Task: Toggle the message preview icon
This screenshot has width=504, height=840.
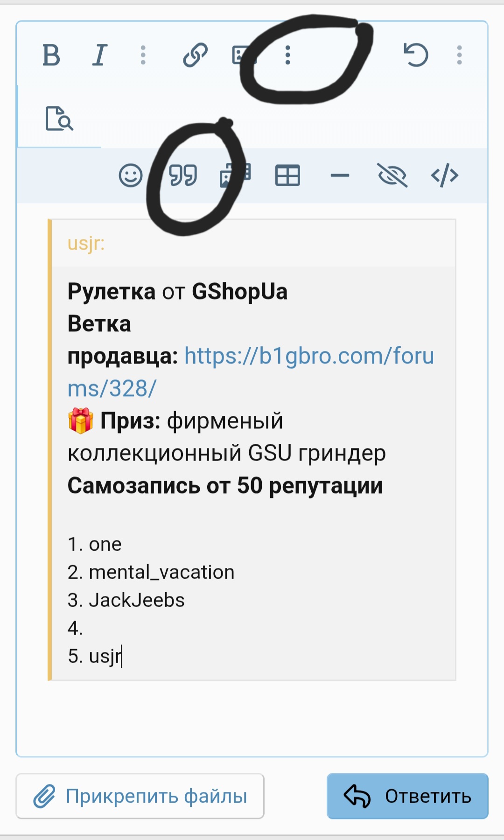Action: pos(59,119)
